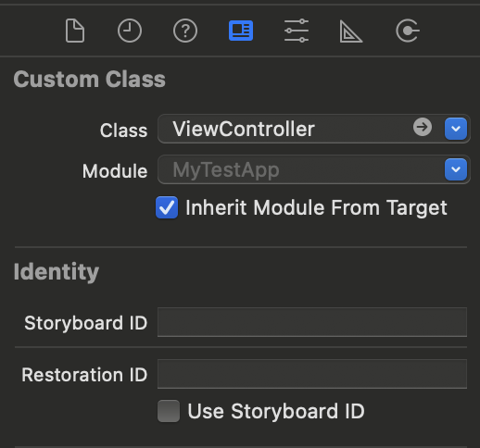Expand the Module dropdown arrow

tap(456, 169)
